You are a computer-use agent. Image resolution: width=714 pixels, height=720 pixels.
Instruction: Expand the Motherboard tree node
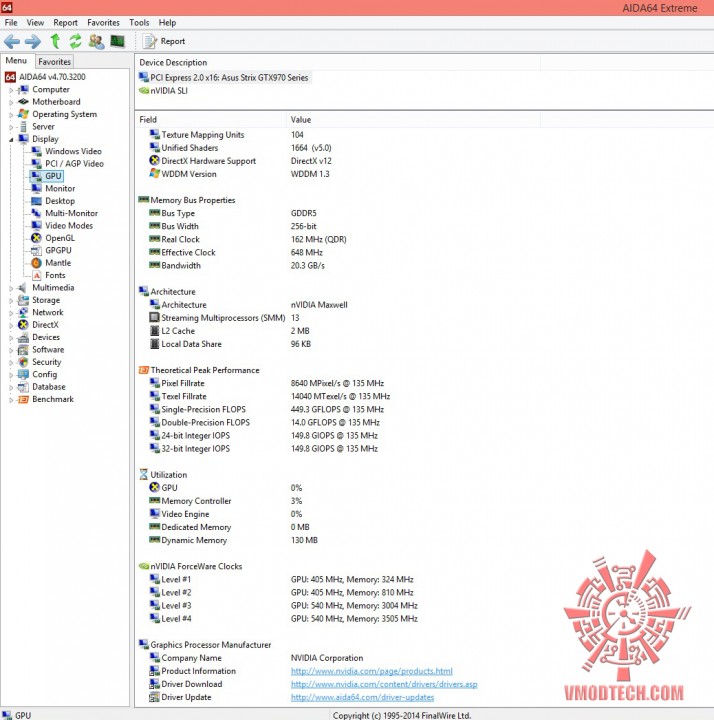point(11,102)
